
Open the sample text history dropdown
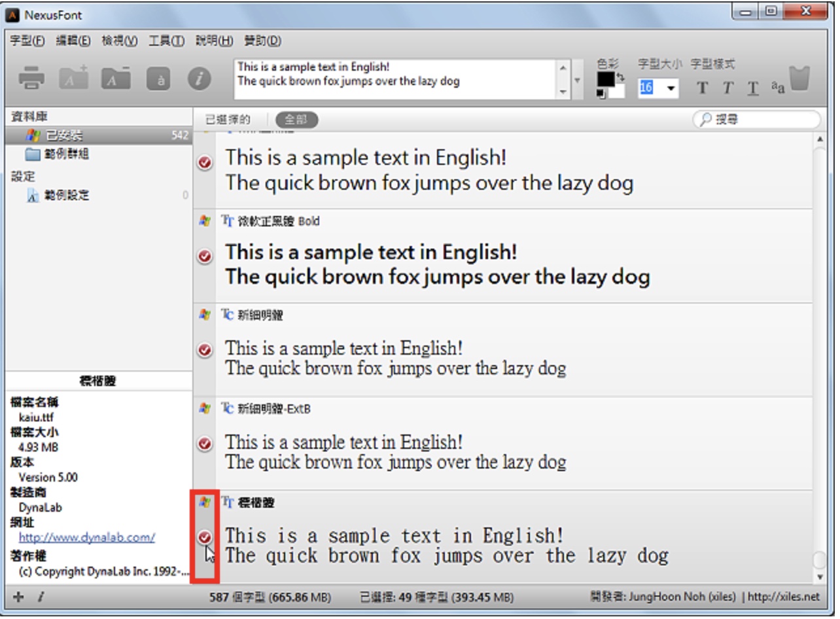pos(577,80)
